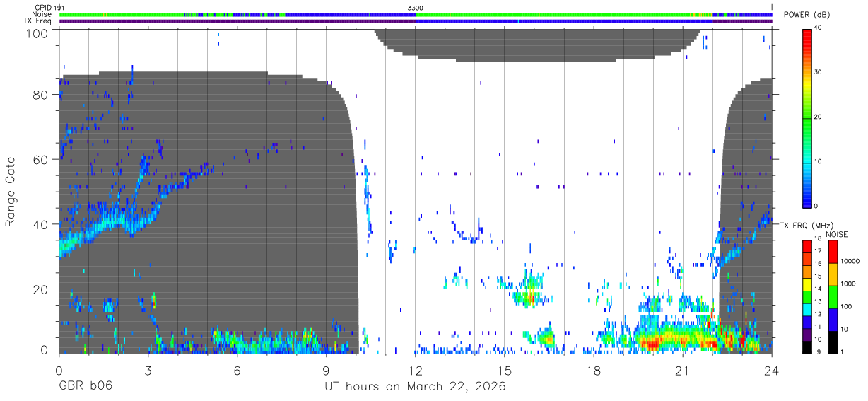Click the "Range Gate" axis title
The width and height of the screenshot is (868, 401).
tap(11, 192)
